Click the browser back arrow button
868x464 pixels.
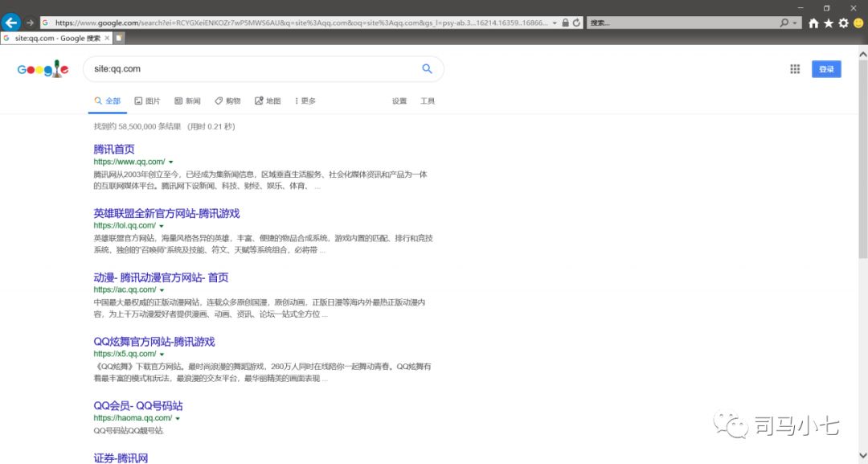[11, 23]
